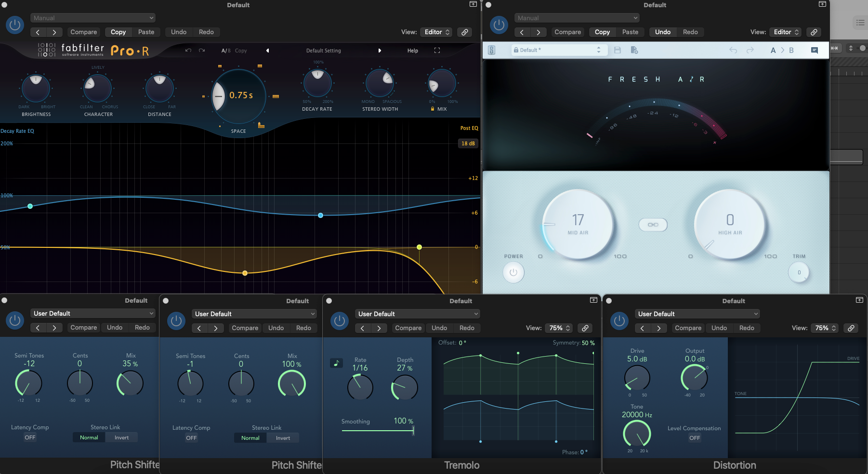Open Manual preset dropdown in Fresh Air window

[577, 18]
